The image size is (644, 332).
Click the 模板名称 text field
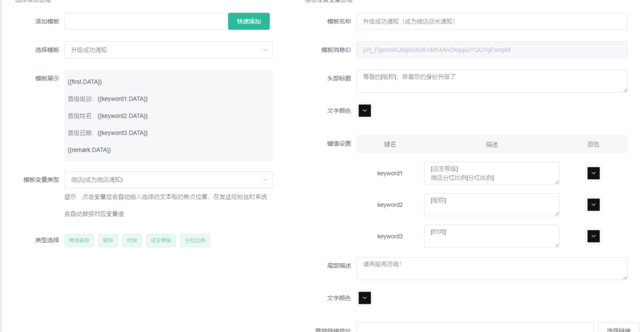click(491, 21)
